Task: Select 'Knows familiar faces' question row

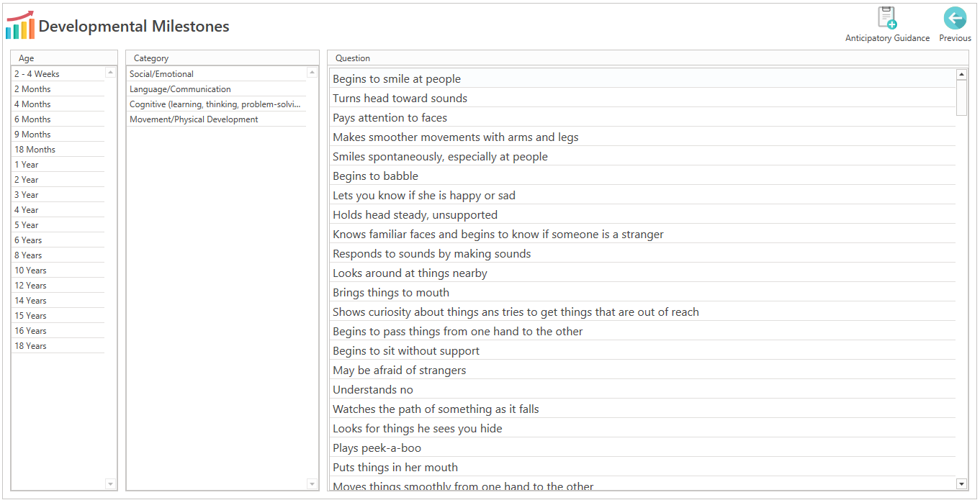Action: click(x=643, y=234)
